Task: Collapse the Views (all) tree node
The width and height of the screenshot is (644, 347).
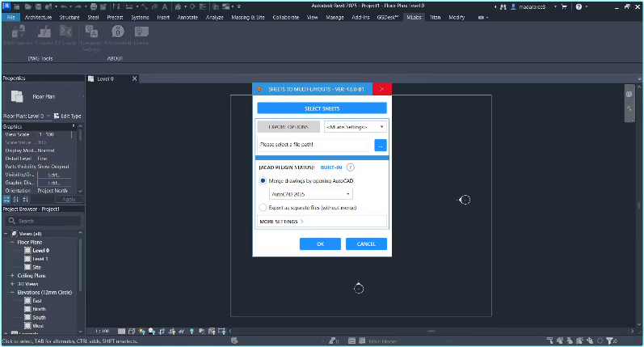Action: click(6, 234)
